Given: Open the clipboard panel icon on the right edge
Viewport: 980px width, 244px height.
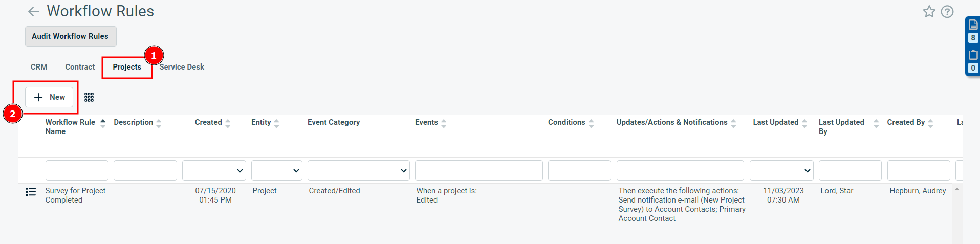Looking at the screenshot, I should 973,54.
